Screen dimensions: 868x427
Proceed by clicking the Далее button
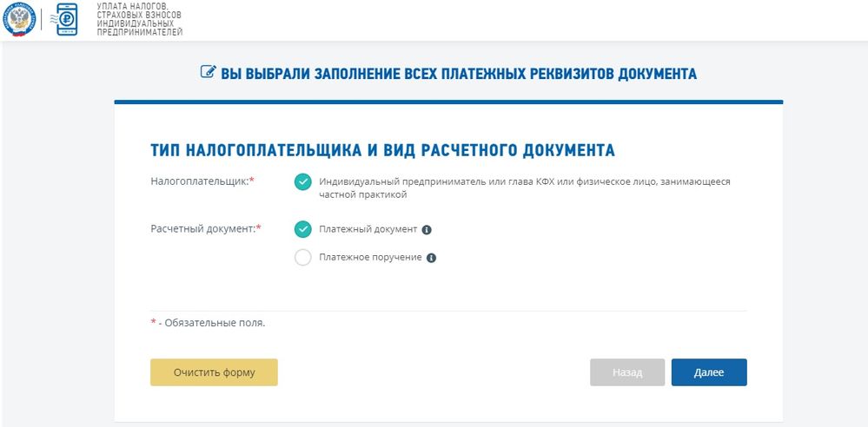708,372
